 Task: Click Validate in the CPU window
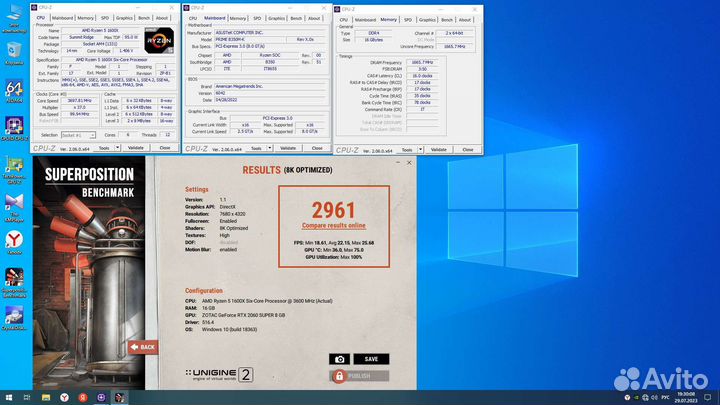pos(135,148)
